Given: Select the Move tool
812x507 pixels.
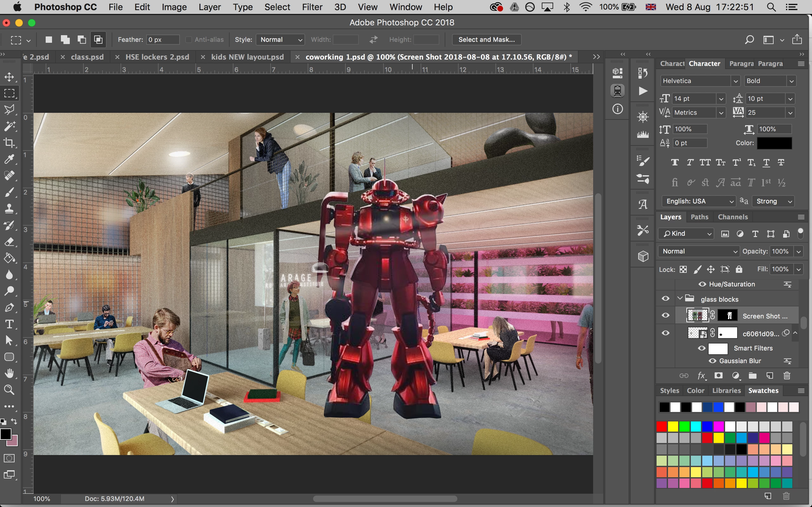Looking at the screenshot, I should click(x=10, y=77).
